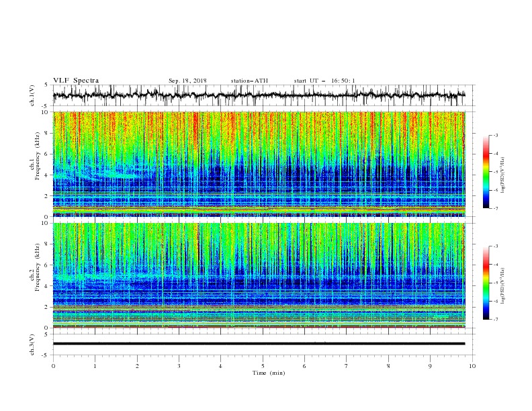Click the "6" kHz tick of the ch.2 spectrogram
532x411 pixels.
47,265
